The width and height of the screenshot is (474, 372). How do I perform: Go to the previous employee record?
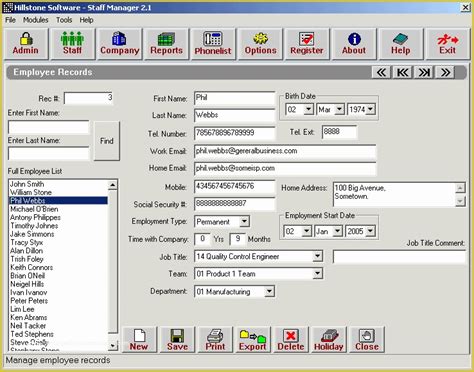381,72
